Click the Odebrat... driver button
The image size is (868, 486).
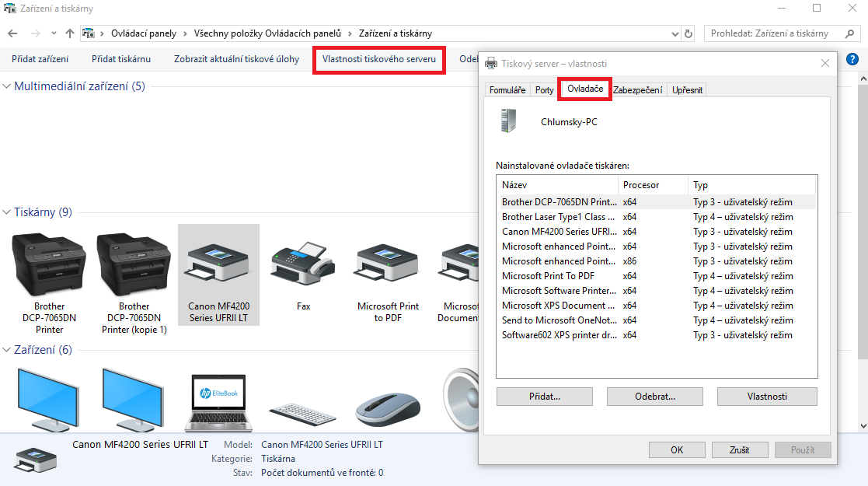[x=655, y=397]
